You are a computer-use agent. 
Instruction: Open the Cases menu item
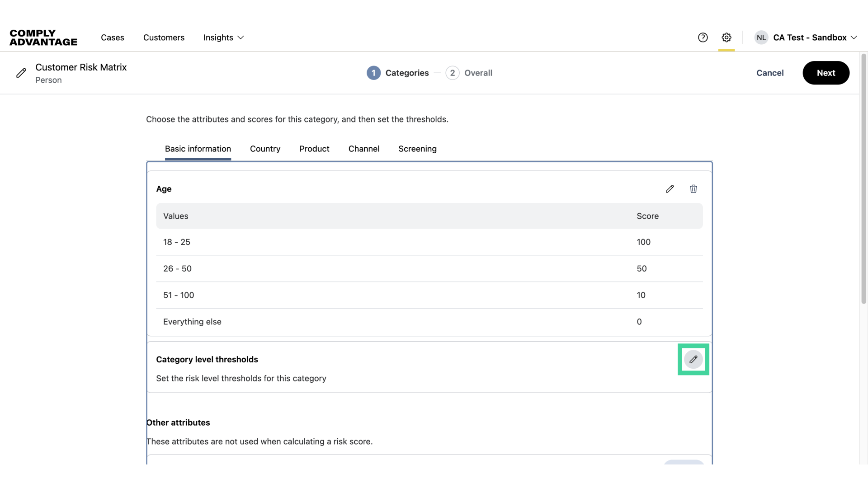(113, 38)
